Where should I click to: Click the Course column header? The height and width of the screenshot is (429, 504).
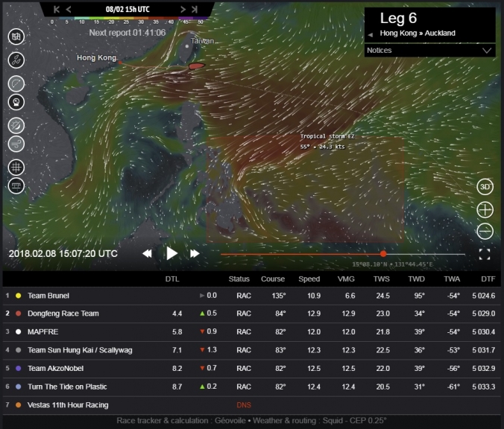273,279
